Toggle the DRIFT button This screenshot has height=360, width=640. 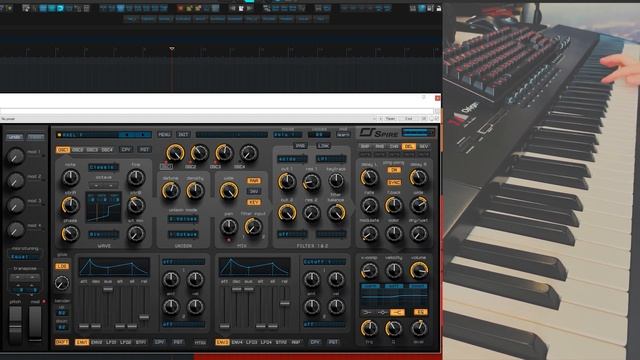click(x=62, y=342)
